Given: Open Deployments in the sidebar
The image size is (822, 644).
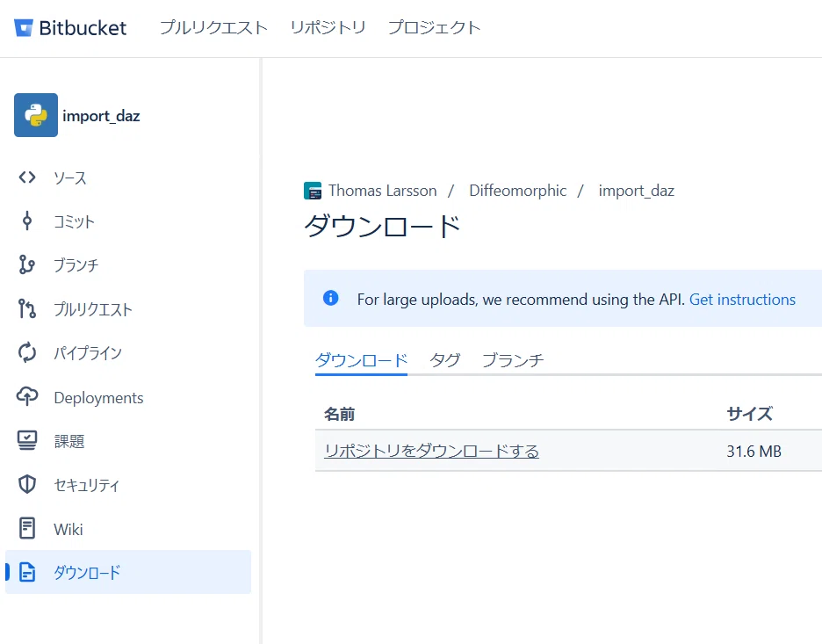Looking at the screenshot, I should [x=98, y=397].
